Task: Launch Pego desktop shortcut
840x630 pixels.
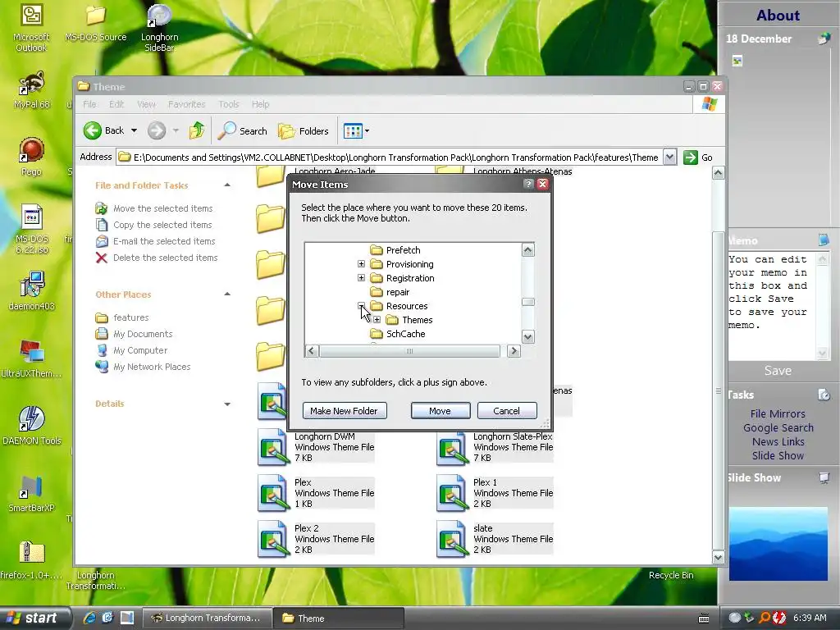Action: (x=32, y=157)
